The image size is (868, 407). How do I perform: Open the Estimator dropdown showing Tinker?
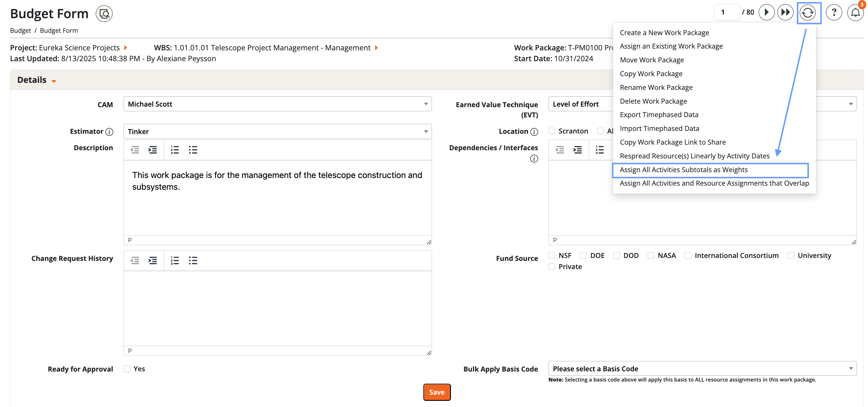[277, 131]
